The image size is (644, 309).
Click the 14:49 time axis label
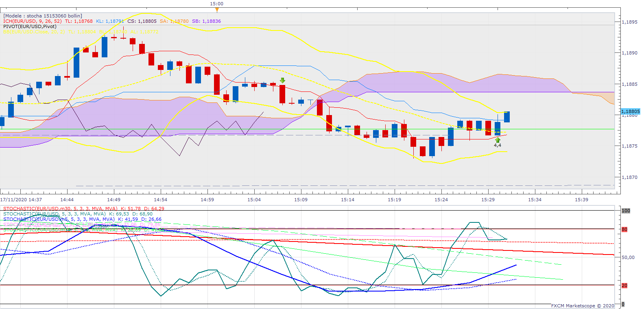click(114, 200)
